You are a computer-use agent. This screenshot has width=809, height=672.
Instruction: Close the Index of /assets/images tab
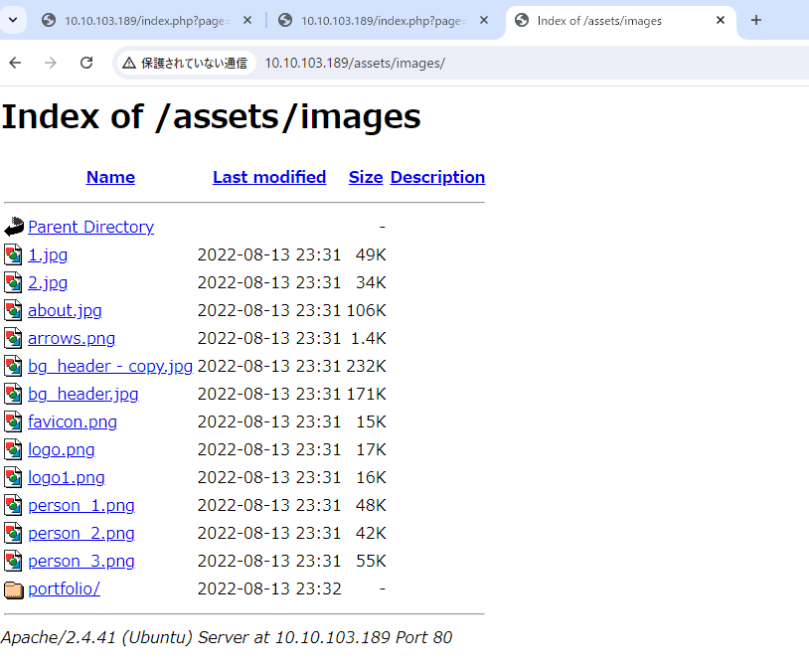(x=721, y=20)
